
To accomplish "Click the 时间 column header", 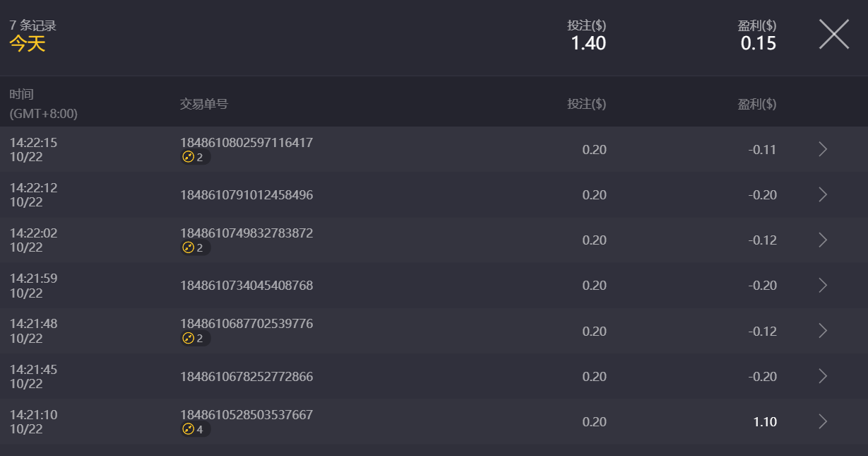I will [22, 95].
